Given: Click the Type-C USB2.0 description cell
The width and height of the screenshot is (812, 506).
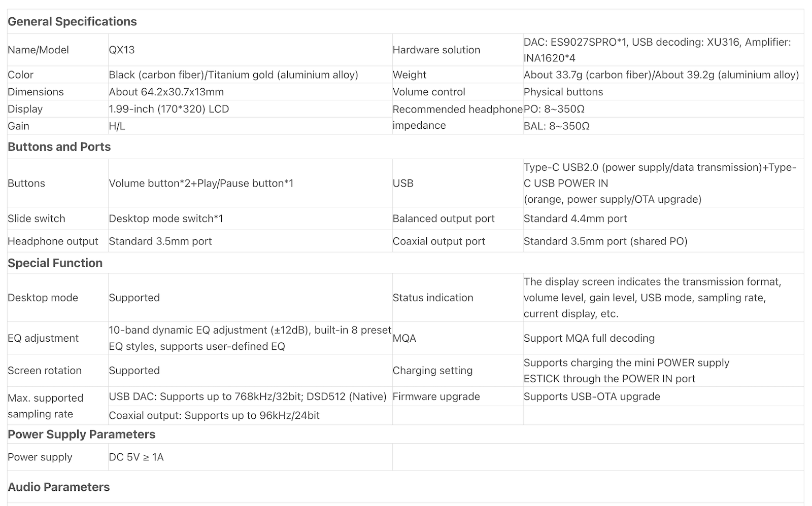Looking at the screenshot, I should 660,183.
